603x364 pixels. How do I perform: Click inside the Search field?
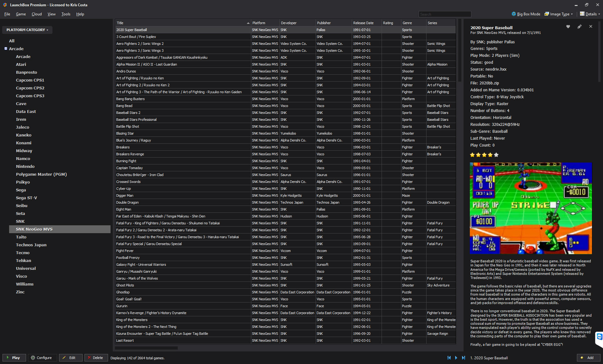click(x=445, y=14)
